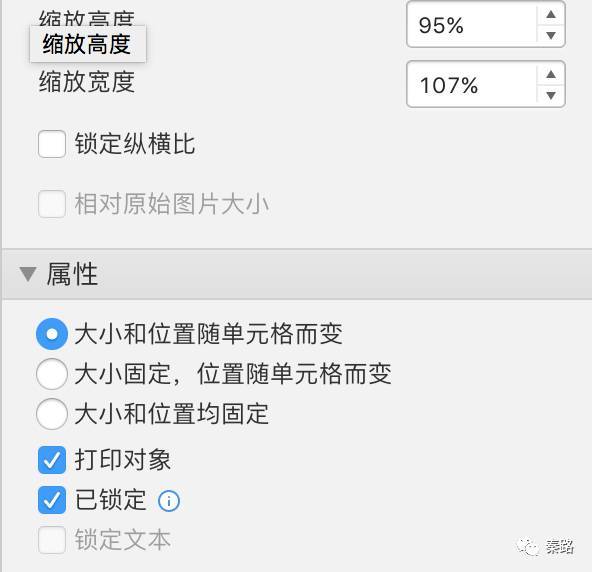Click the 107% scale width field

pos(472,85)
